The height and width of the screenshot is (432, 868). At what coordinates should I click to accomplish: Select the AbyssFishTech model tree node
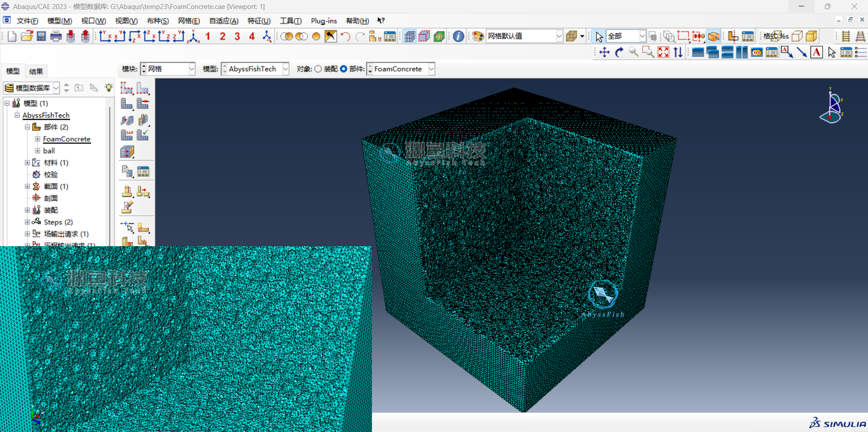click(46, 115)
